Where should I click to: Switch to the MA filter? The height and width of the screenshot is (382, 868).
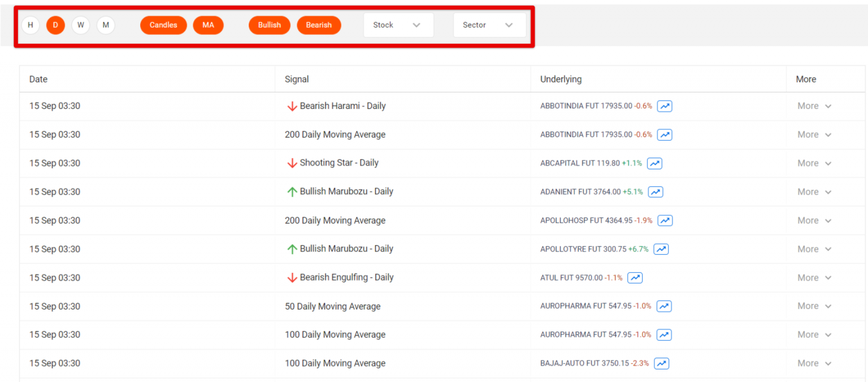[x=208, y=25]
